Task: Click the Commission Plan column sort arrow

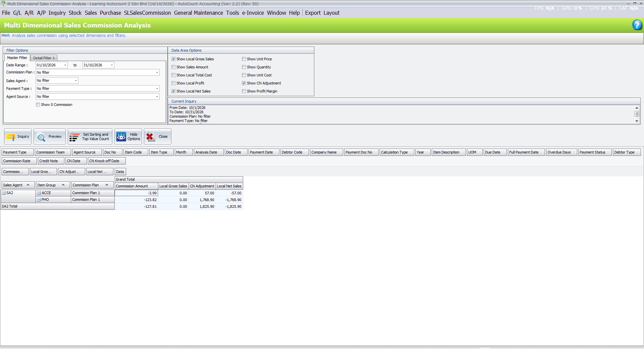Action: (x=107, y=185)
